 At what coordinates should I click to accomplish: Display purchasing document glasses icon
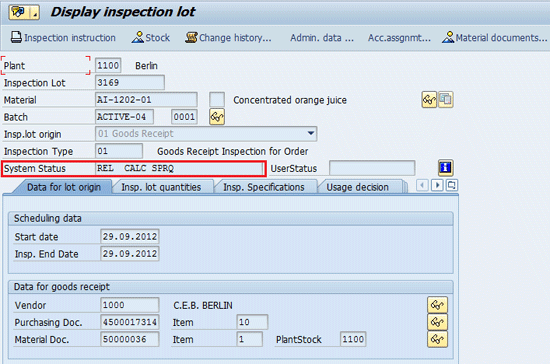(x=437, y=322)
